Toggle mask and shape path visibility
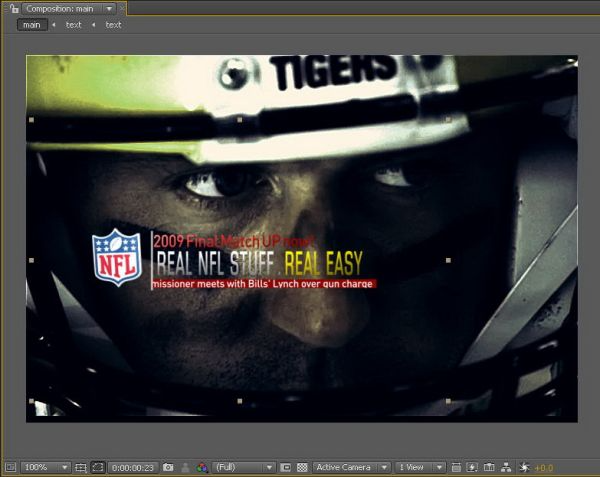The image size is (600, 477). (x=98, y=467)
